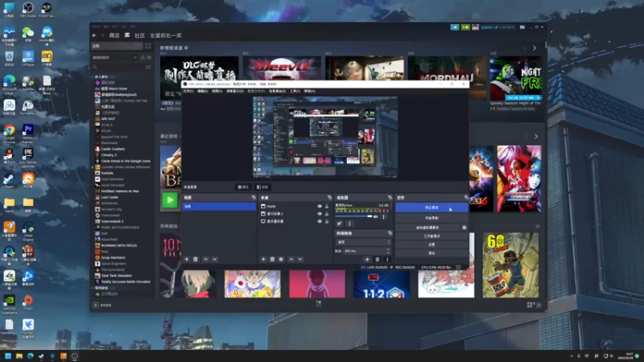
Task: Move the OBS scene down
Action: (x=214, y=259)
